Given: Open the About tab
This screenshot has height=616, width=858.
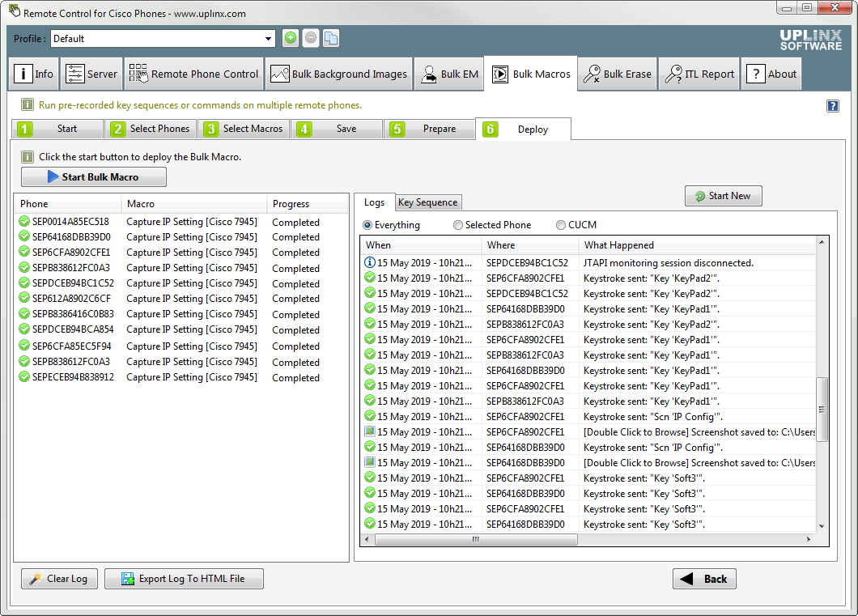Looking at the screenshot, I should (x=771, y=74).
